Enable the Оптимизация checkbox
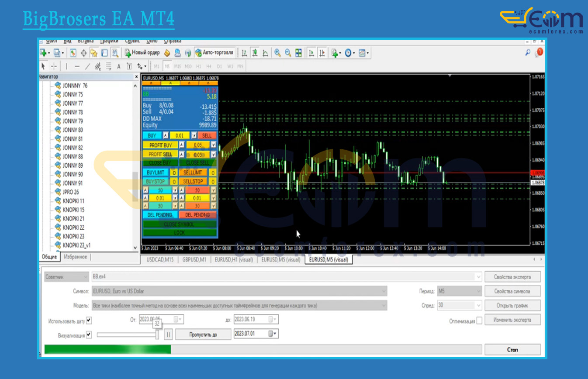The width and height of the screenshot is (588, 379). (480, 320)
